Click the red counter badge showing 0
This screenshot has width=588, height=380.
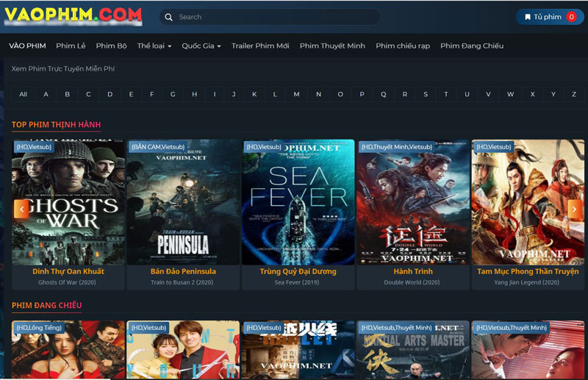tap(571, 17)
